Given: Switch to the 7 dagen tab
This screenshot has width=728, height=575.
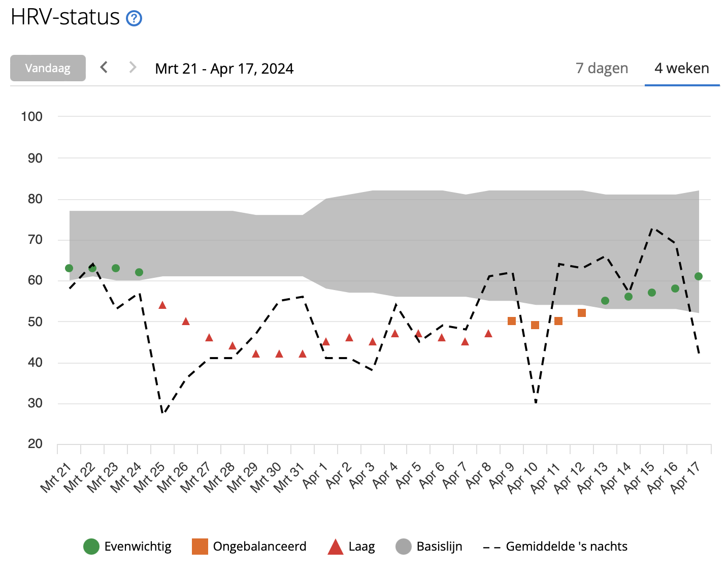Looking at the screenshot, I should coord(602,69).
